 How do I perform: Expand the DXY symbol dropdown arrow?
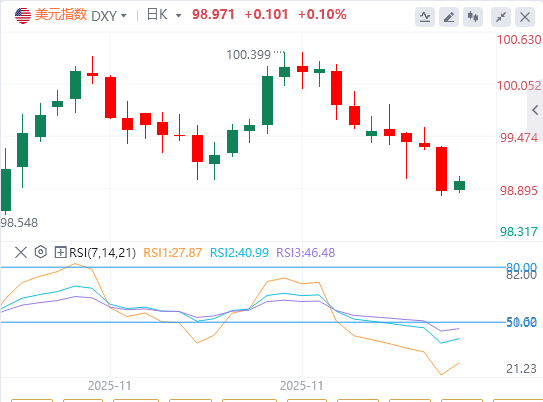pos(123,16)
